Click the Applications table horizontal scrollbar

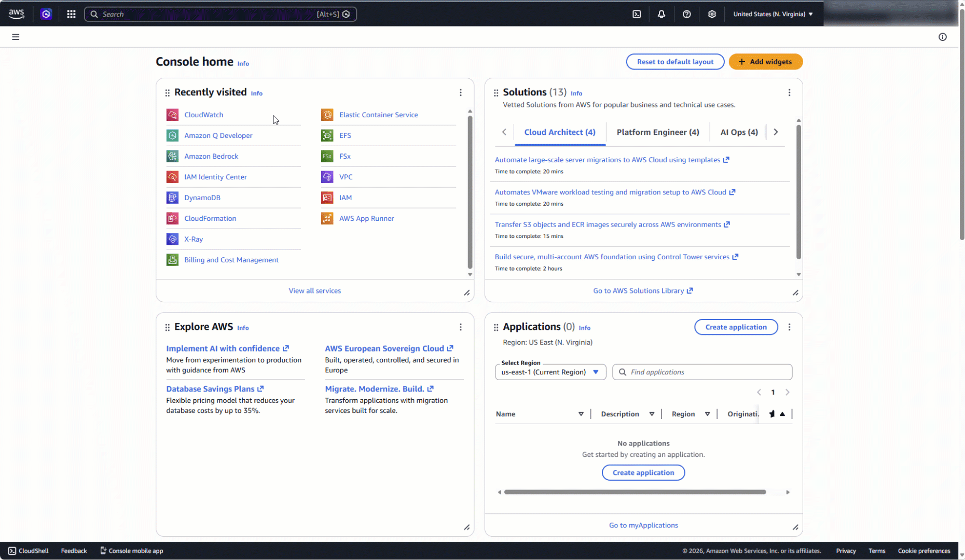(x=635, y=492)
